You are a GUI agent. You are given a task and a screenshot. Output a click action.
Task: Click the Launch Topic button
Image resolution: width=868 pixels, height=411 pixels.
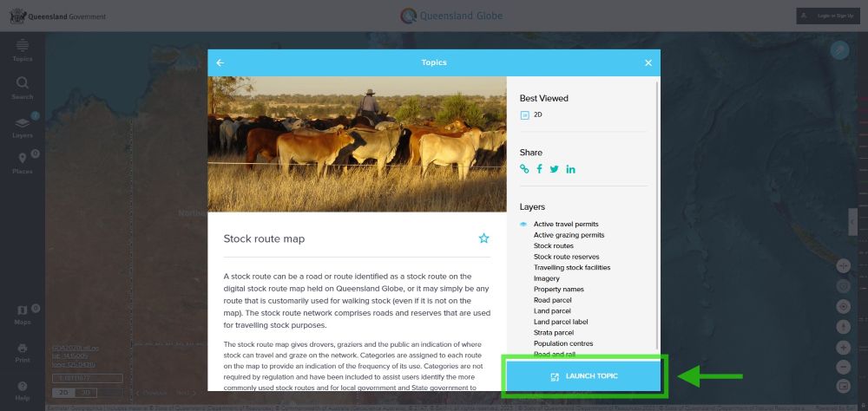(x=583, y=376)
